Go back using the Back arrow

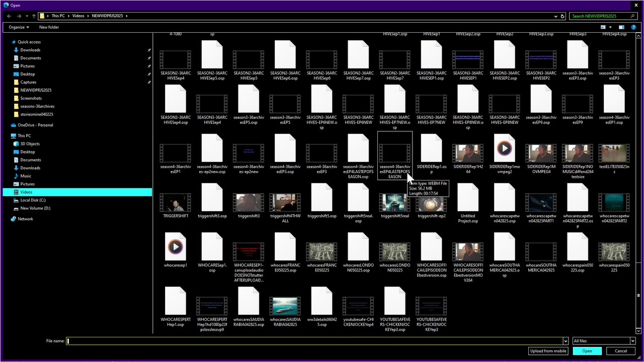[x=9, y=16]
